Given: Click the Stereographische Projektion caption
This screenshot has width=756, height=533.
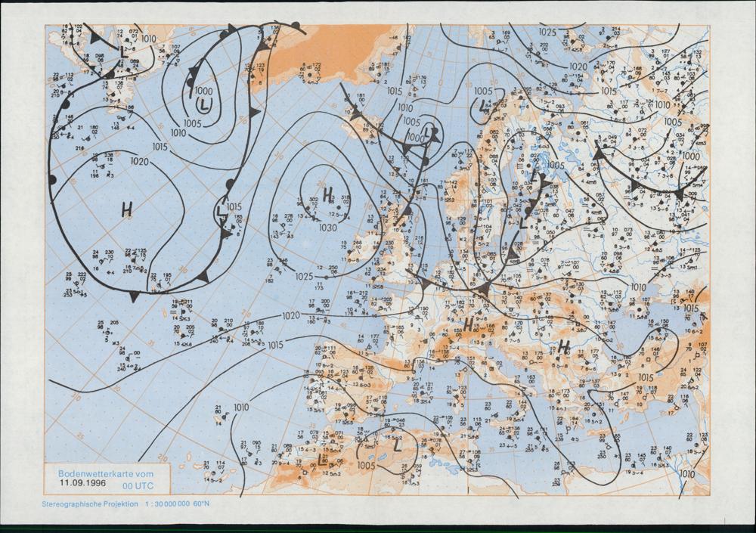Looking at the screenshot, I should [x=90, y=504].
